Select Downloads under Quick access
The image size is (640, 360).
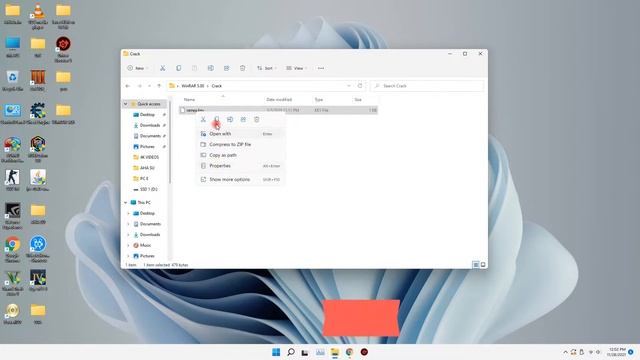point(149,125)
